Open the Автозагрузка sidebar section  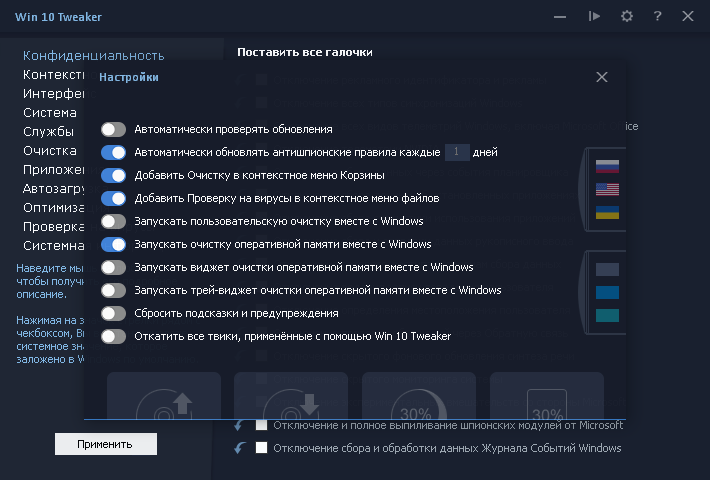53,189
